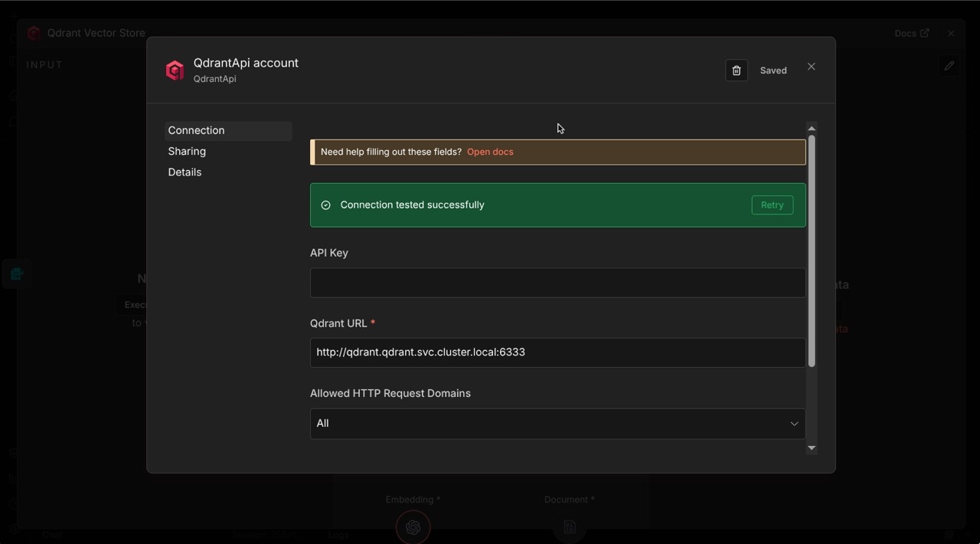Open the Docs link in the background panel

coord(911,33)
